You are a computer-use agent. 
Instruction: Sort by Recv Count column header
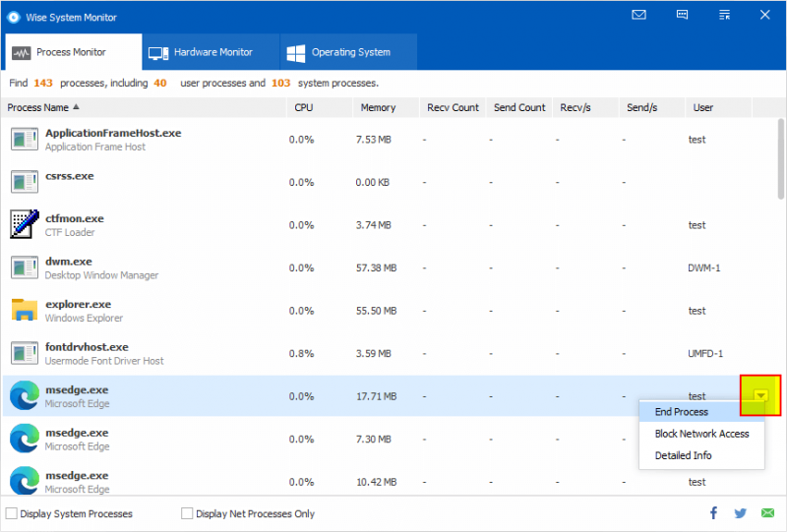453,107
